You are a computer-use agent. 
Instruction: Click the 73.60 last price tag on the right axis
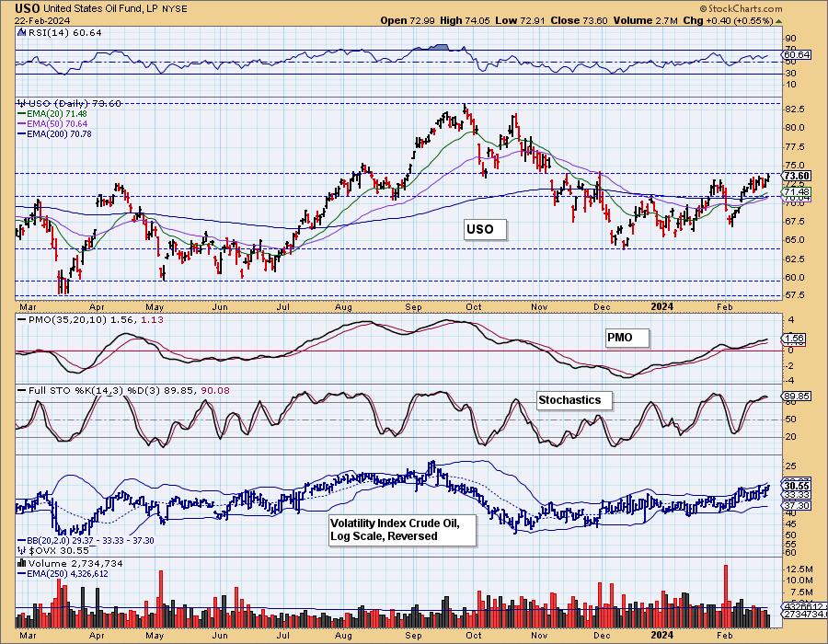(x=797, y=176)
